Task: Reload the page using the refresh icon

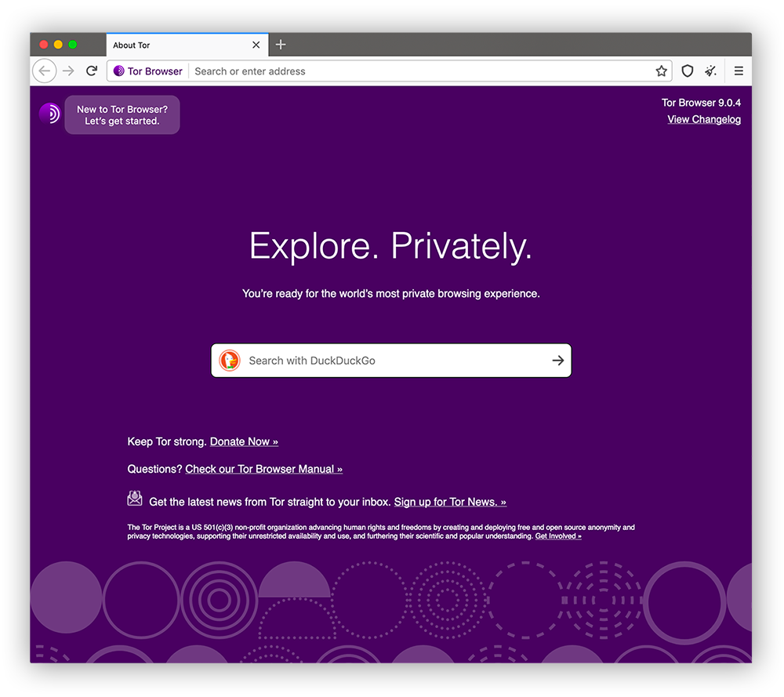Action: [92, 71]
